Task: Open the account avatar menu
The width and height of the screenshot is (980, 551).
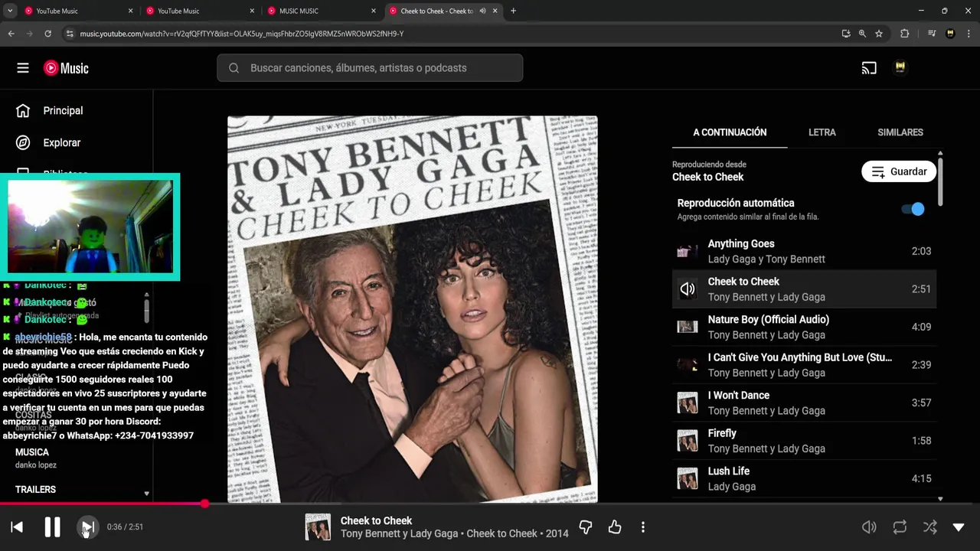Action: point(900,68)
